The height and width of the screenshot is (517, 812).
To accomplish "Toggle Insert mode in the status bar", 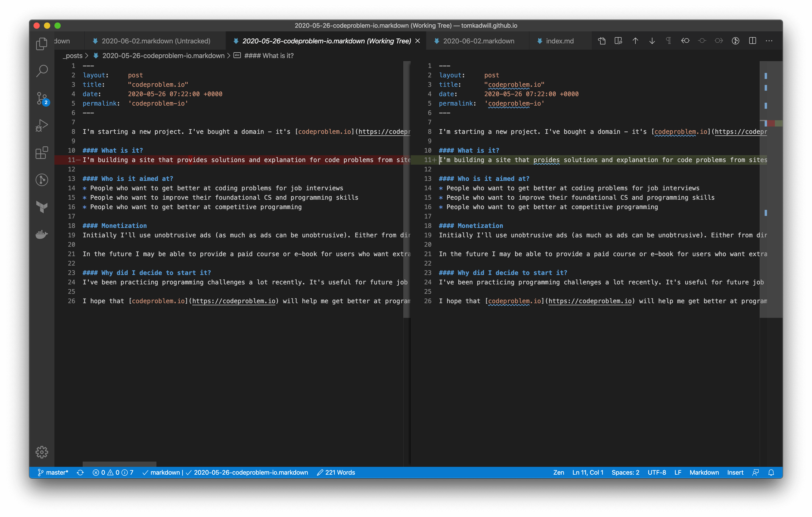I will [735, 473].
